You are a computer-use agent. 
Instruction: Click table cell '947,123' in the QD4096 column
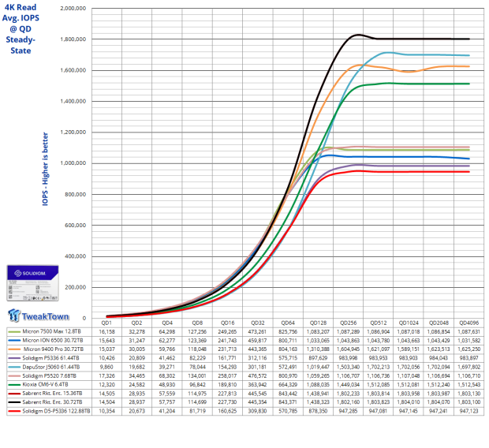click(x=468, y=411)
